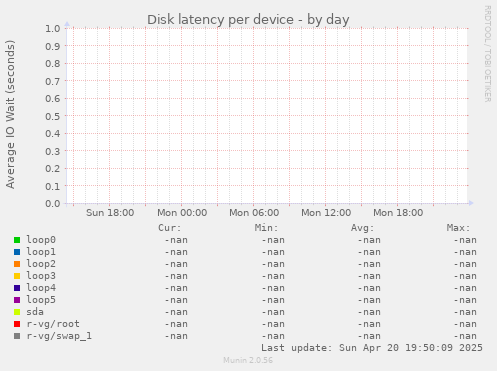Image resolution: width=497 pixels, height=371 pixels.
Task: Click the orange loop2 legend color square
Action: 17,264
